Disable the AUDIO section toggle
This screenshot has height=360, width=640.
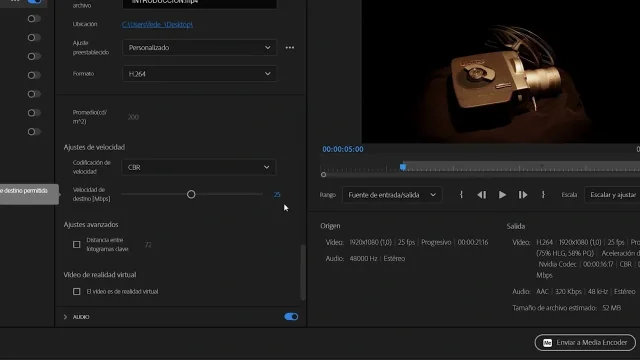(x=291, y=317)
